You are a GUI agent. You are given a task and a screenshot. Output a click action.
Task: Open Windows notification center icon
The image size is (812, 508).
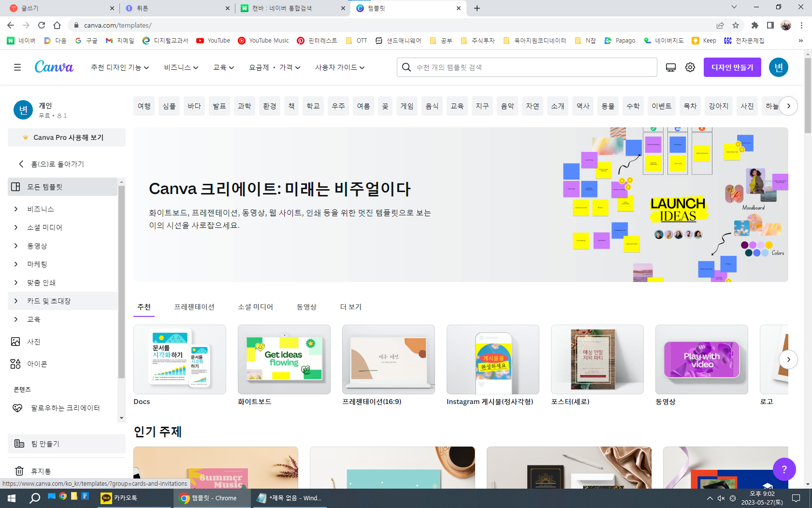796,498
